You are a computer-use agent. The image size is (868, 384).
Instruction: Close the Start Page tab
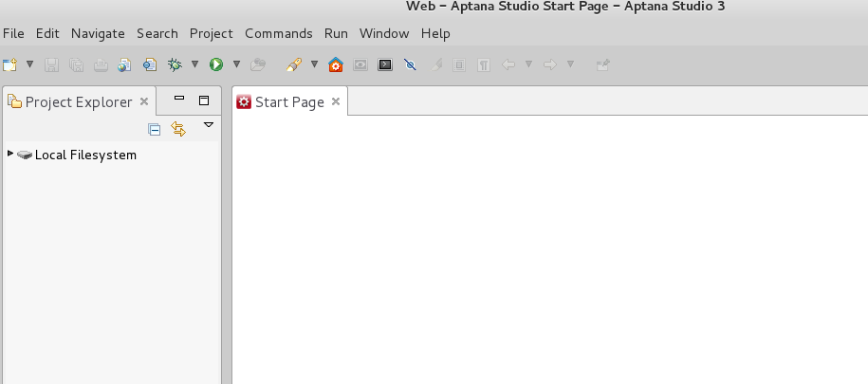click(336, 101)
